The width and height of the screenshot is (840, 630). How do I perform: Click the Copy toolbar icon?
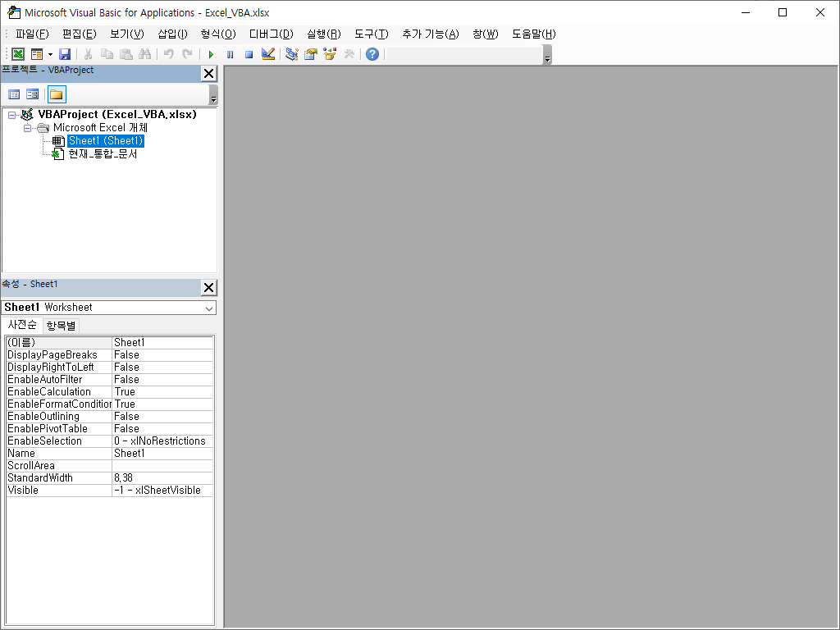tap(107, 54)
